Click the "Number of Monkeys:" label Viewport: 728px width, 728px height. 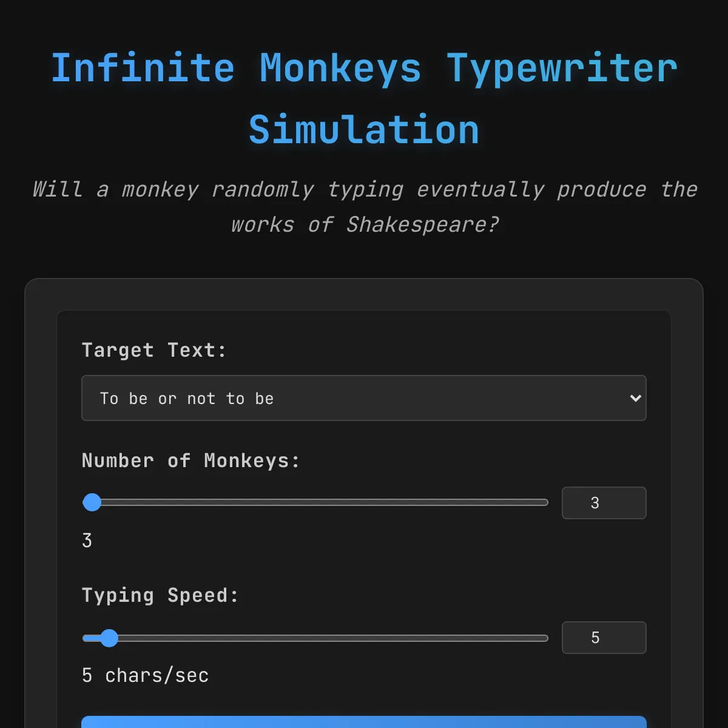coord(190,460)
